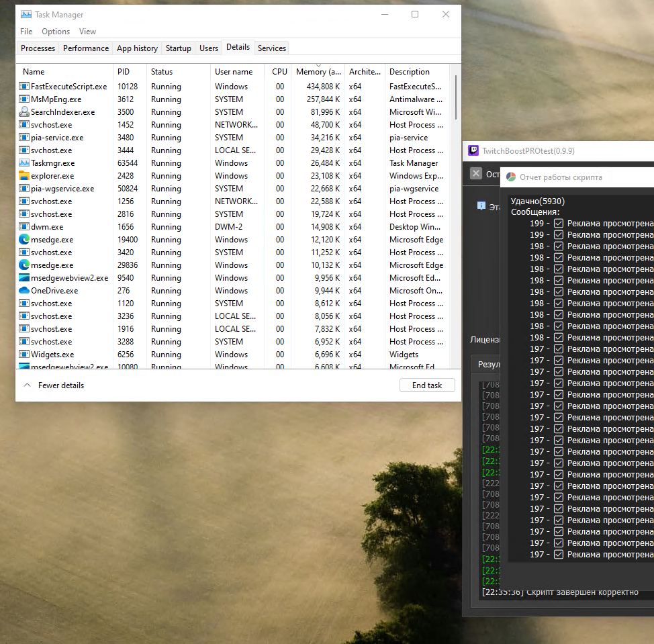Click the msedge.exe icon with PID 19400
This screenshot has height=644, width=654.
click(24, 240)
